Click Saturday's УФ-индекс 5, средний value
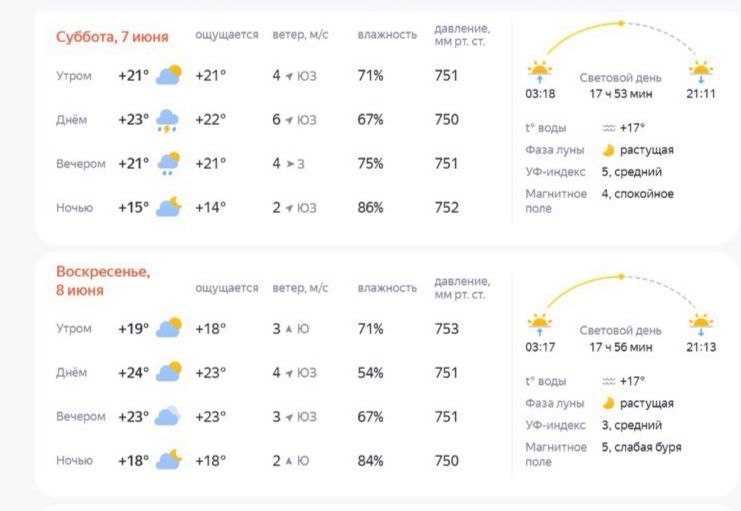This screenshot has height=511, width=741. pos(631,172)
